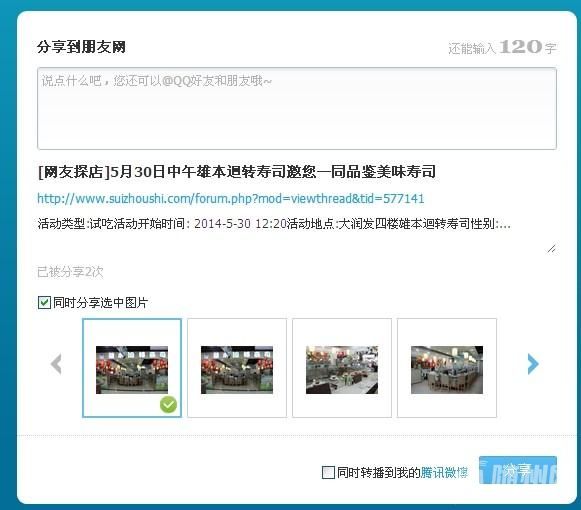Viewport: 581px width, 510px height.
Task: Click the 分享到朋友网 dialog title
Action: [x=81, y=47]
